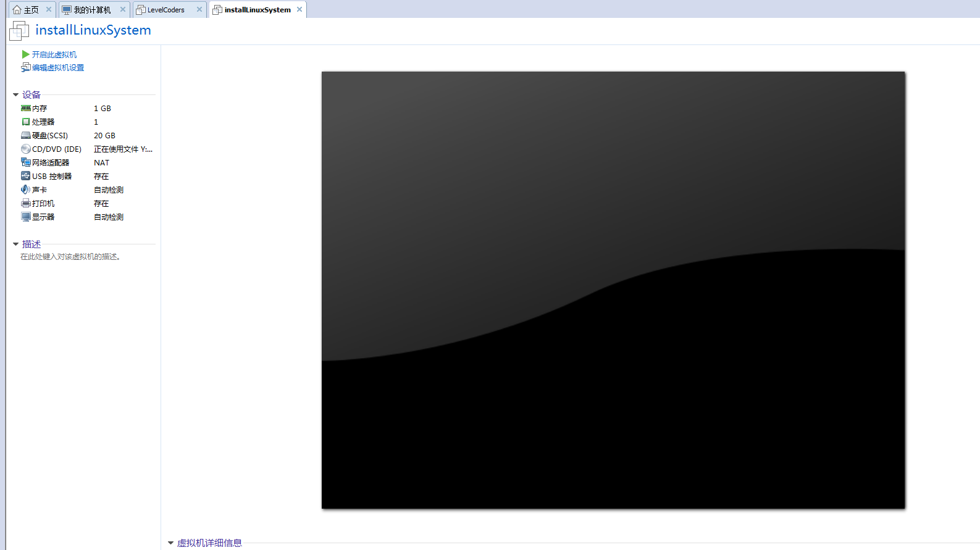Close the 我的计算机 tab
This screenshot has width=980, height=550.
pyautogui.click(x=123, y=9)
